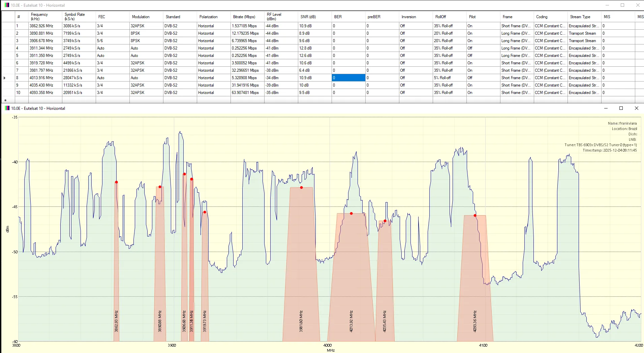The height and width of the screenshot is (353, 644).
Task: Click the red marker on the 4013.92 MHz transponder
Action: pos(351,214)
